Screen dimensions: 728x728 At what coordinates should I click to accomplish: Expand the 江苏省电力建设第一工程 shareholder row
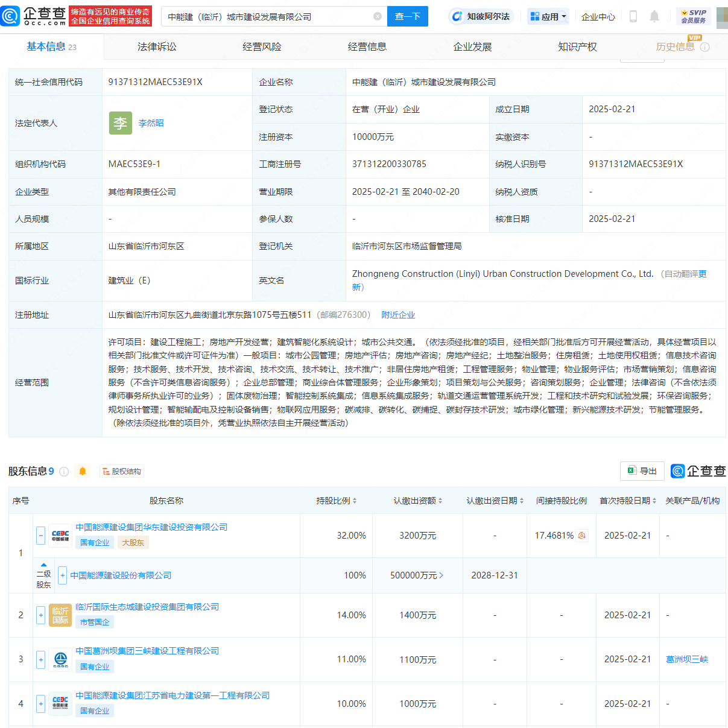tap(40, 704)
